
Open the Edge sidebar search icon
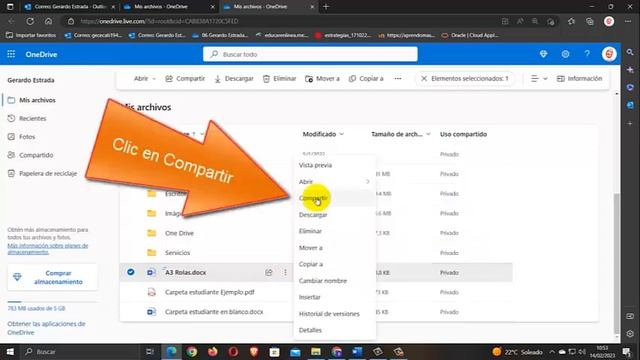pyautogui.click(x=630, y=52)
